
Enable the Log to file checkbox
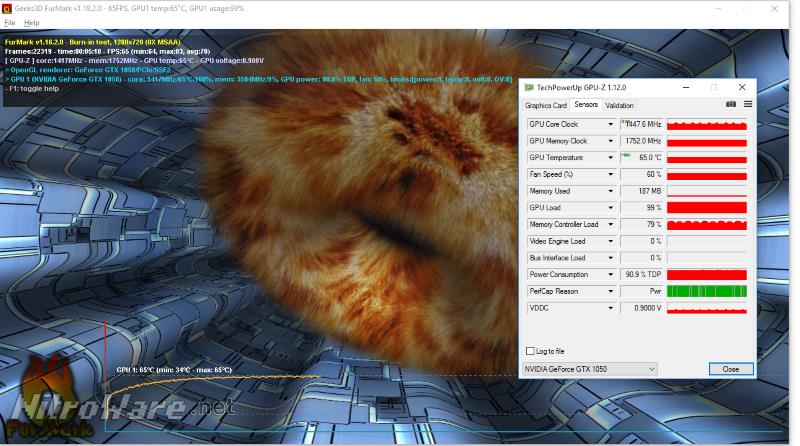pos(530,351)
